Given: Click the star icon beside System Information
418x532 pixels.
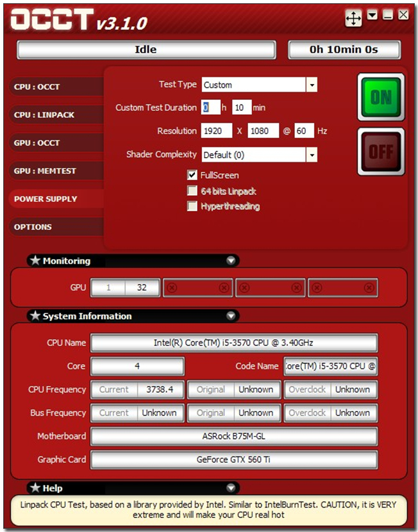Looking at the screenshot, I should [x=35, y=315].
